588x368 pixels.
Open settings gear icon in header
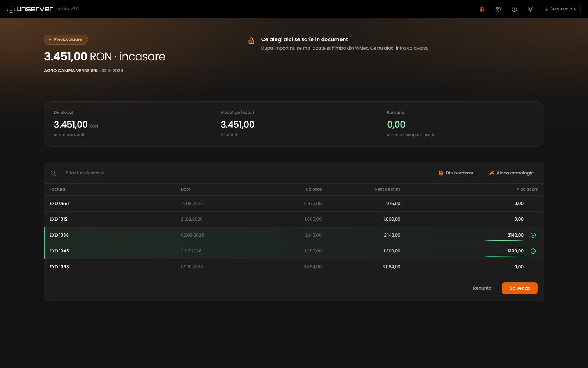point(498,9)
